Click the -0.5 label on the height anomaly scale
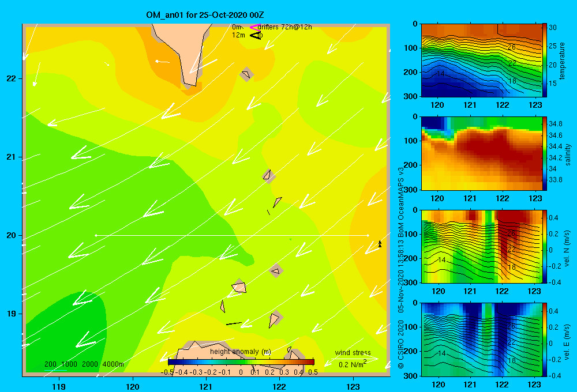577x392 pixels. click(167, 372)
